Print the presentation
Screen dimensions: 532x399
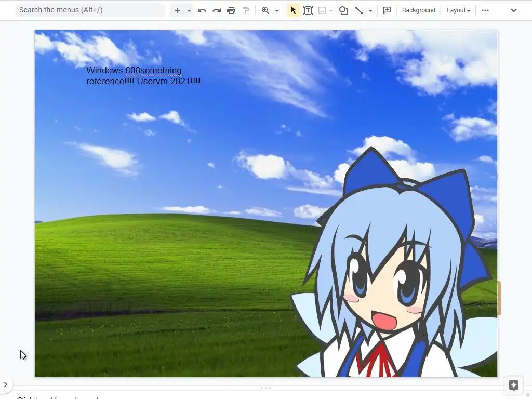[231, 10]
